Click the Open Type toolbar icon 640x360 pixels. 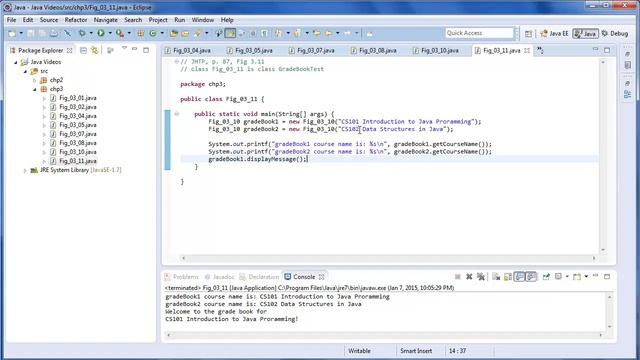(173, 33)
